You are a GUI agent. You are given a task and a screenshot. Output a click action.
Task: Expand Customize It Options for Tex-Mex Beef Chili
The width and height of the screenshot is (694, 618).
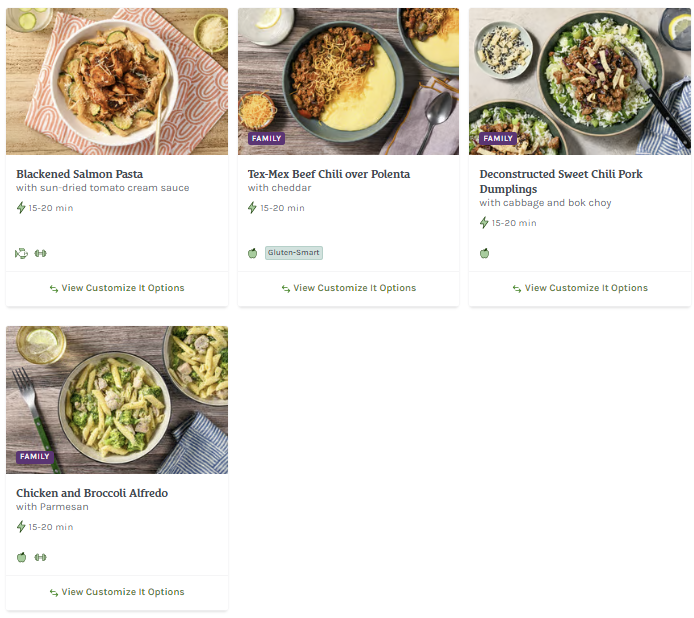348,288
